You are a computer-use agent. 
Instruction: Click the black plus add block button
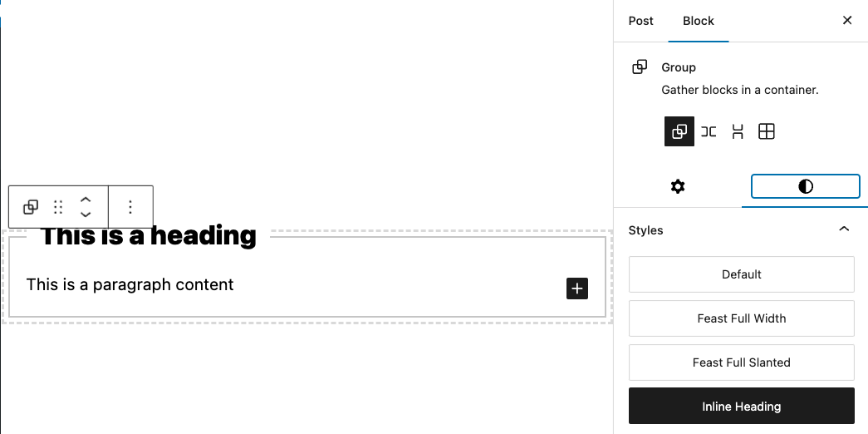pos(576,289)
